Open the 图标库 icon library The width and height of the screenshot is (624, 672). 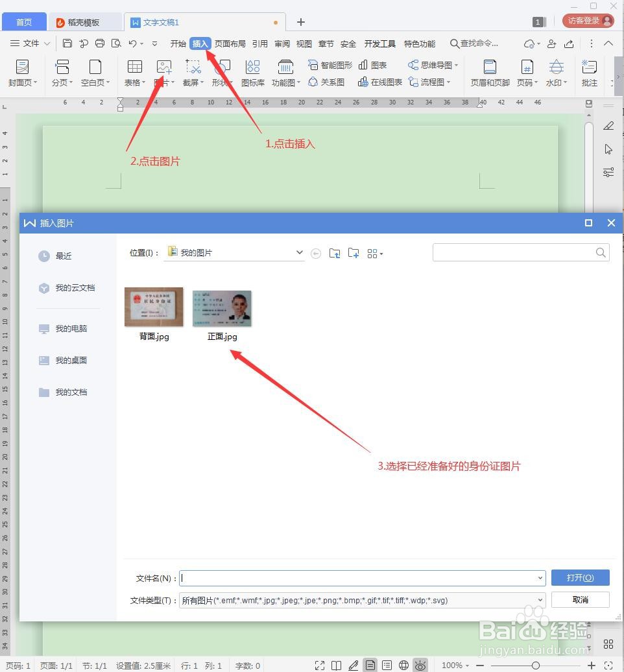coord(252,71)
